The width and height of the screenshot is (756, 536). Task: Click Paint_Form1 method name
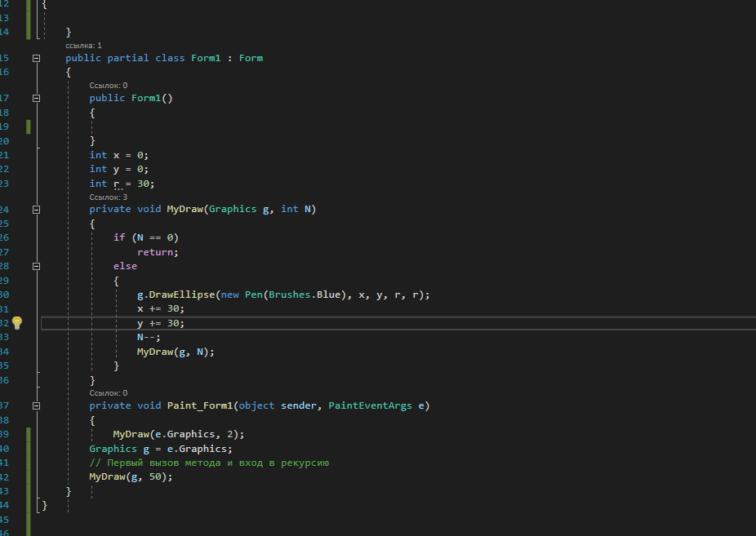tap(199, 405)
